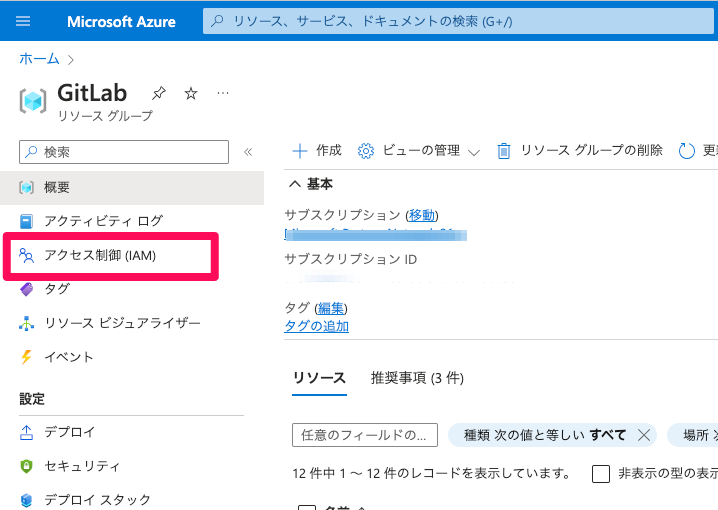718x510 pixels.
Task: Pin GitLab to dashboard
Action: pos(158,93)
